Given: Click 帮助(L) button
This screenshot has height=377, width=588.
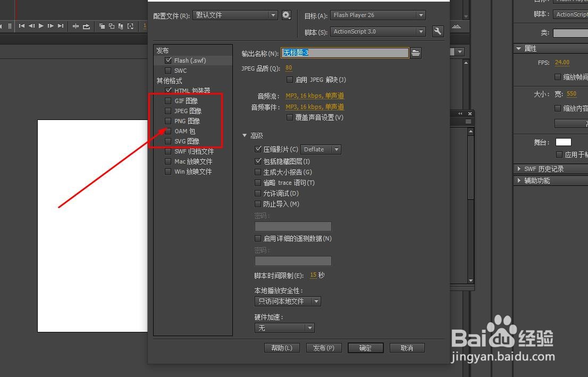Looking at the screenshot, I should (x=282, y=348).
